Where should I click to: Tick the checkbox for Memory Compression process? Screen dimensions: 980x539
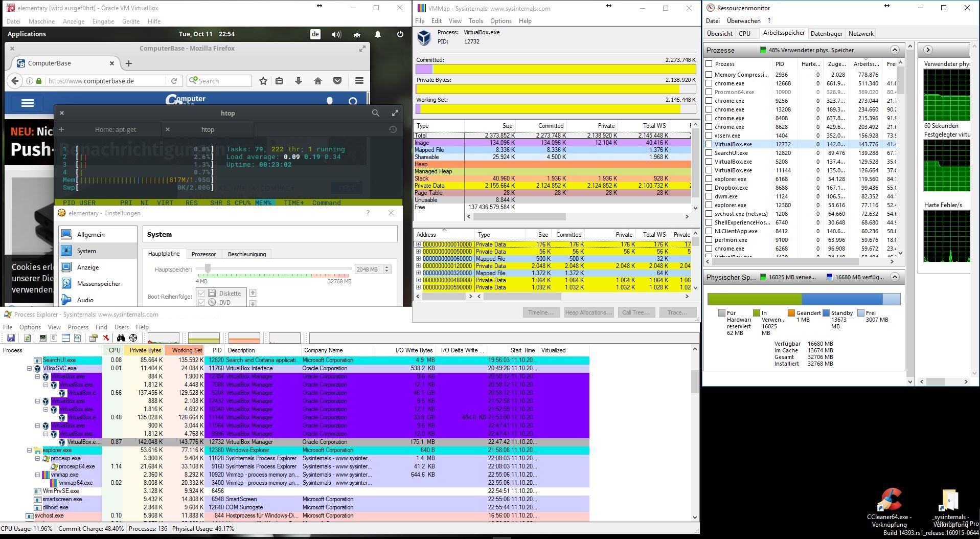709,75
